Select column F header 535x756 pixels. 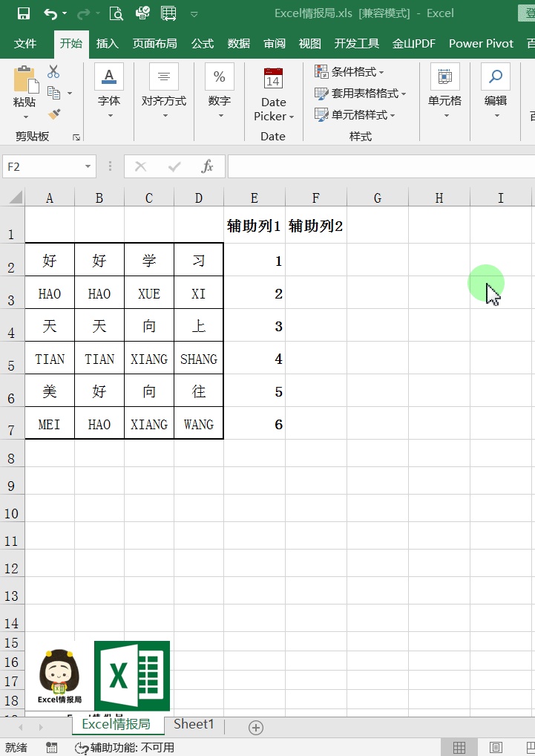pos(316,198)
